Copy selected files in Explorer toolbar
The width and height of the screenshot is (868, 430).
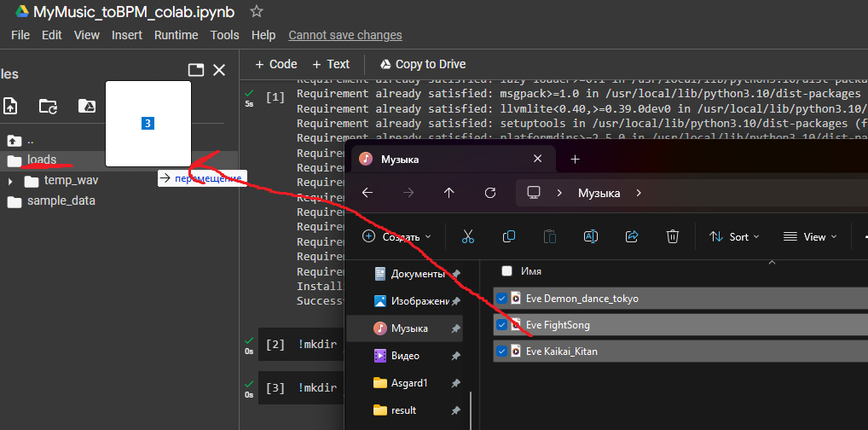click(509, 236)
